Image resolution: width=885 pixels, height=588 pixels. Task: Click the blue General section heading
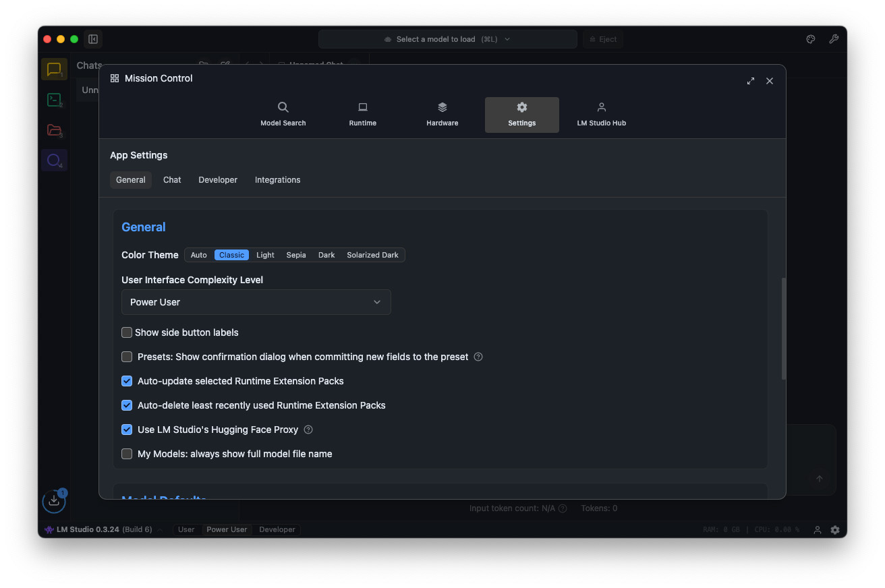[144, 227]
